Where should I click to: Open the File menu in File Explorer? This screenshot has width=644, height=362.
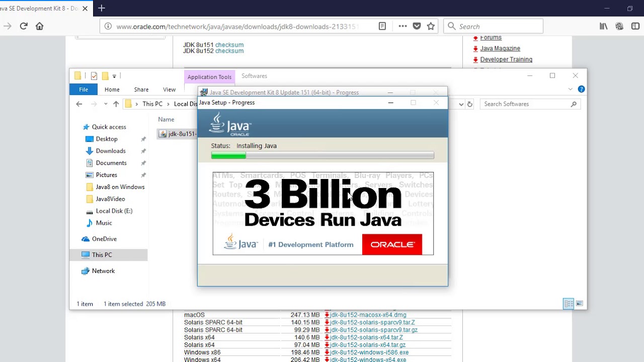click(84, 89)
